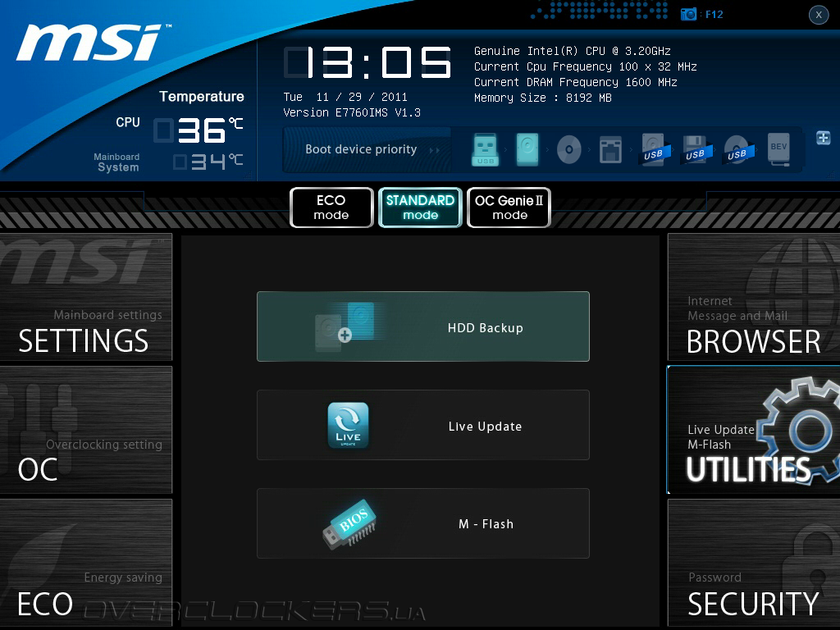Launch M - Flash utility
The height and width of the screenshot is (630, 840).
click(423, 523)
